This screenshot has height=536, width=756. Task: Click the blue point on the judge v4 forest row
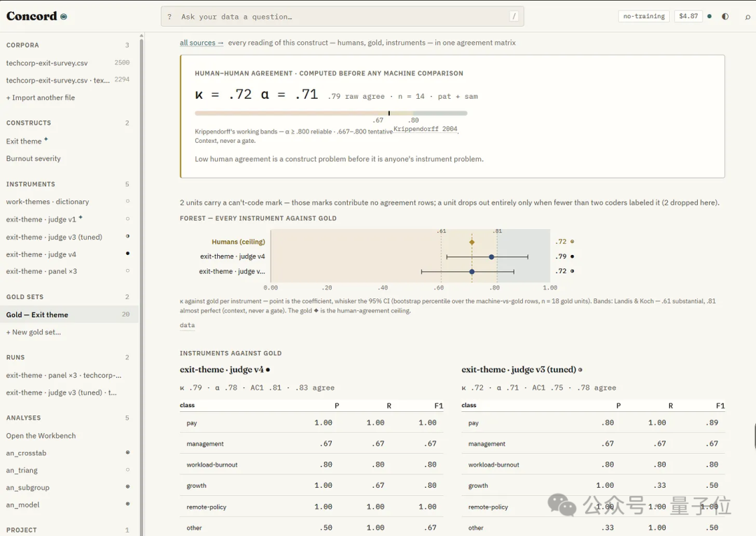point(491,257)
